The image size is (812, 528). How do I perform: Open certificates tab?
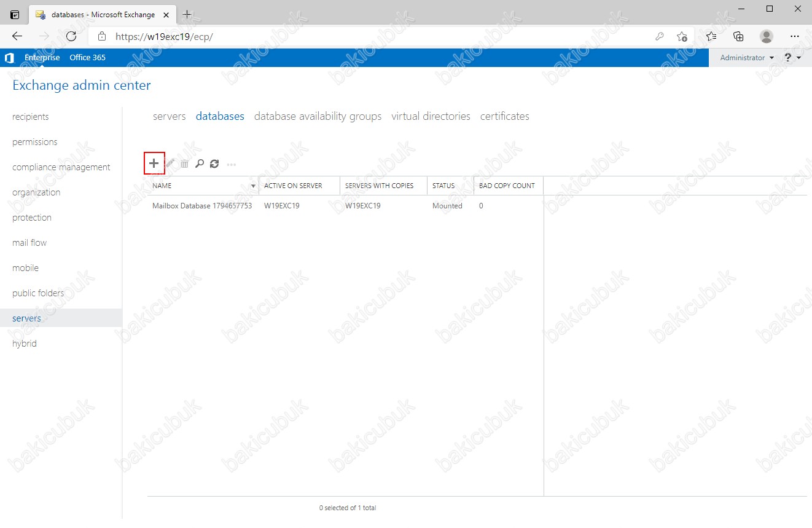point(505,116)
